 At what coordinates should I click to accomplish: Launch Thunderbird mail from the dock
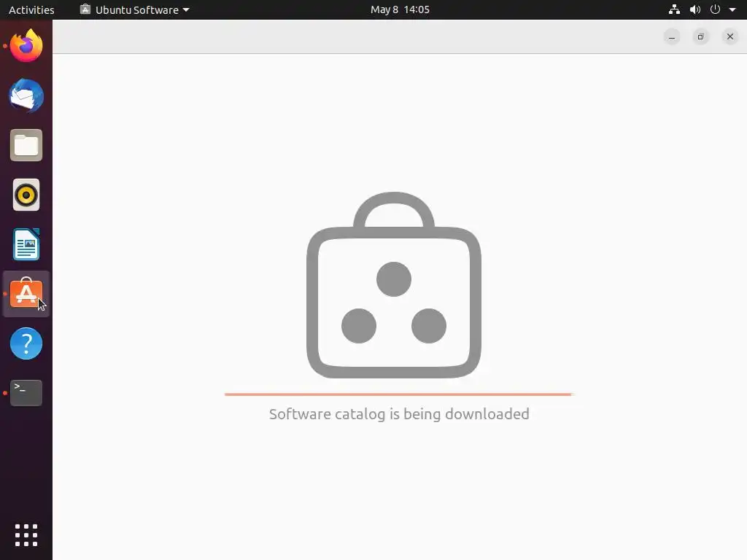point(26,96)
